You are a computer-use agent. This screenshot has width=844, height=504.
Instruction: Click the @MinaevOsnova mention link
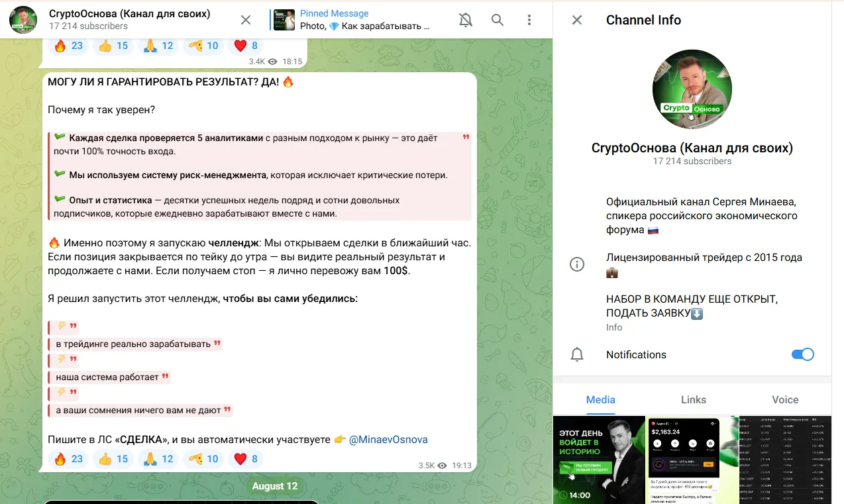click(x=388, y=439)
